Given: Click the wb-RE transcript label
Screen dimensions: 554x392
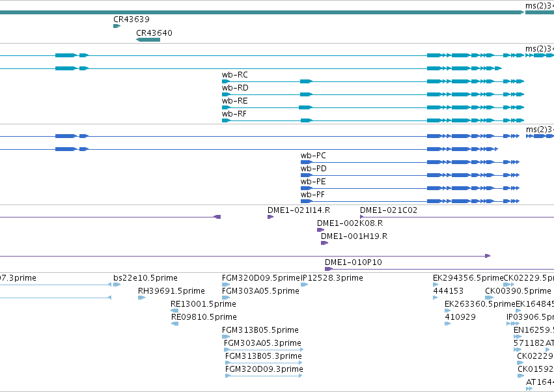Looking at the screenshot, I should [x=234, y=101].
